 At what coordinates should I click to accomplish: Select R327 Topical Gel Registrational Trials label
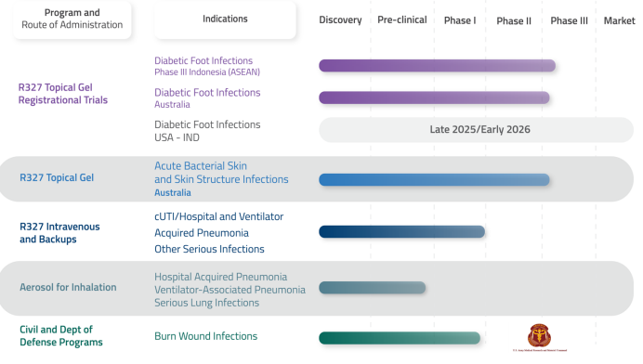pos(63,94)
